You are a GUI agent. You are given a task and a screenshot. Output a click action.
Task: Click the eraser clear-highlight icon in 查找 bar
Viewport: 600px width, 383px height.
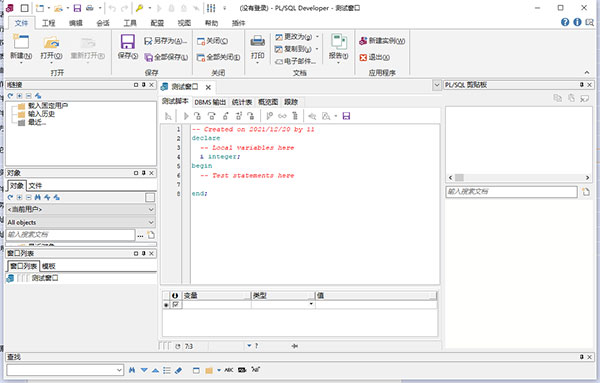pyautogui.click(x=178, y=370)
